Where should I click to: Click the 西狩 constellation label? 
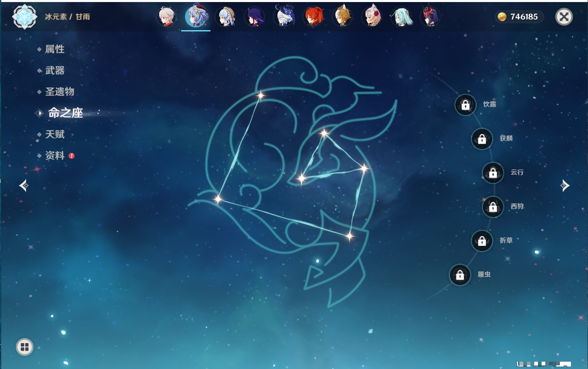click(517, 206)
